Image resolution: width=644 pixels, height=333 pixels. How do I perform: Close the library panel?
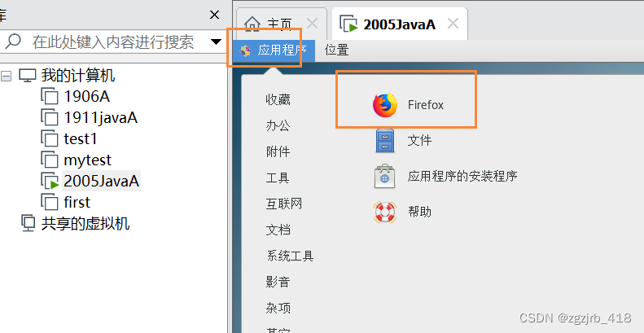point(214,15)
